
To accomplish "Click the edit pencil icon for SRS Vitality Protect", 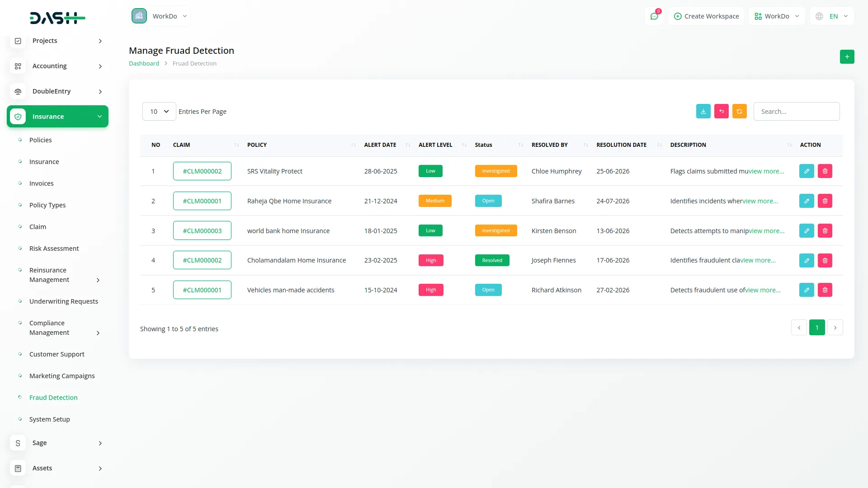I will tap(807, 171).
